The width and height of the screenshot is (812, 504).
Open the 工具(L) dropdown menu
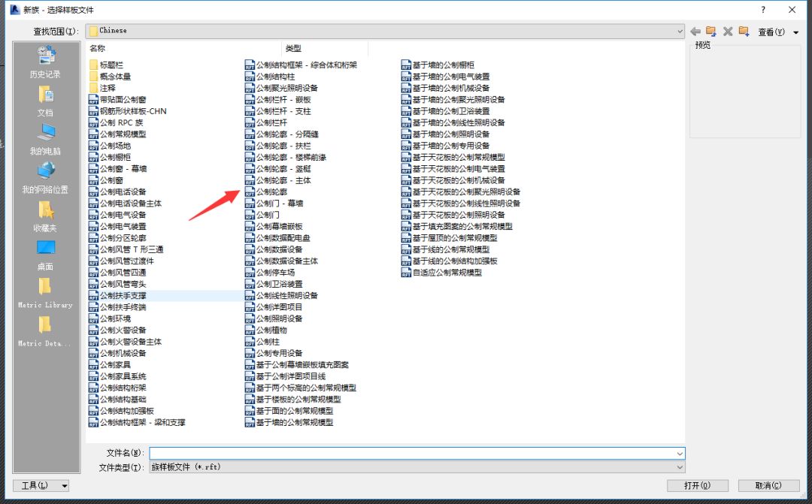pyautogui.click(x=41, y=485)
